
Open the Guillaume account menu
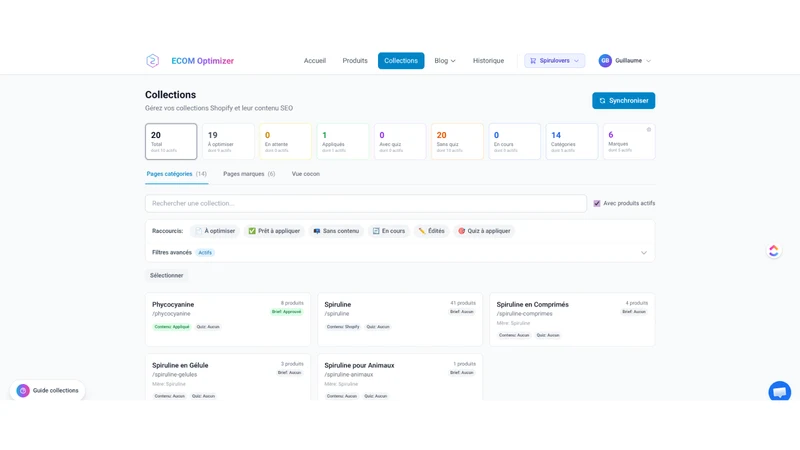(x=633, y=61)
